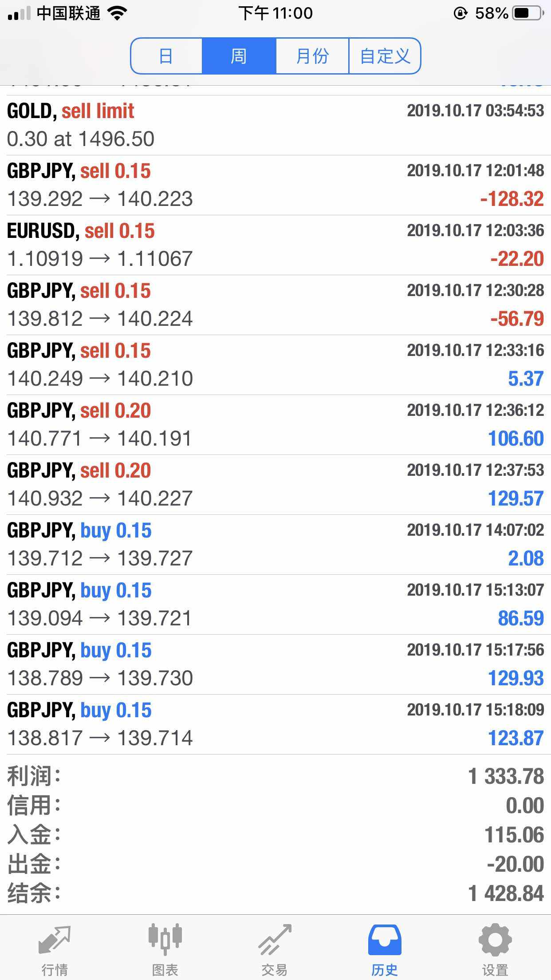Tap the 结余 balance summary value
This screenshot has height=980, width=551.
tap(506, 893)
